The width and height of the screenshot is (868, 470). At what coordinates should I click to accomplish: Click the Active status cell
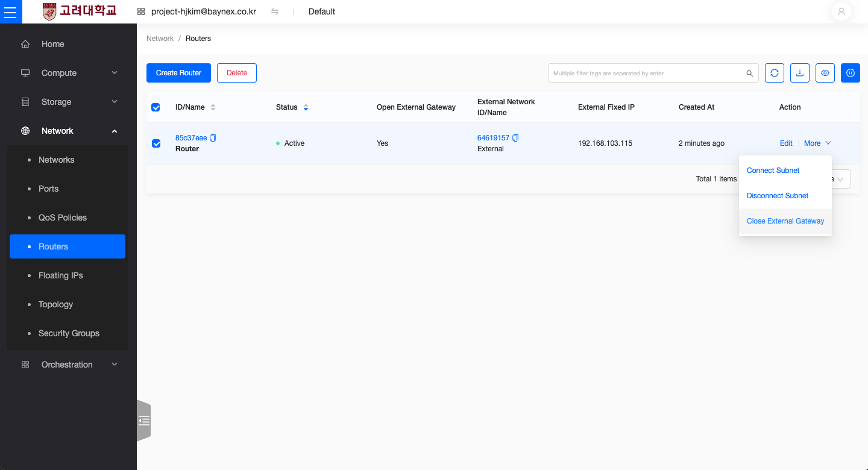[x=291, y=143]
